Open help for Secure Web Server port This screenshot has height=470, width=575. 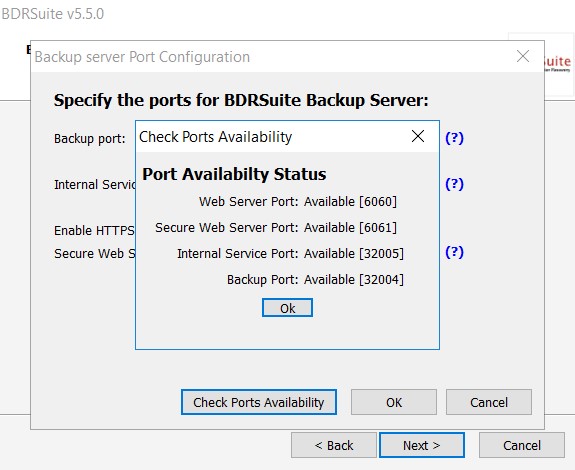tap(454, 252)
